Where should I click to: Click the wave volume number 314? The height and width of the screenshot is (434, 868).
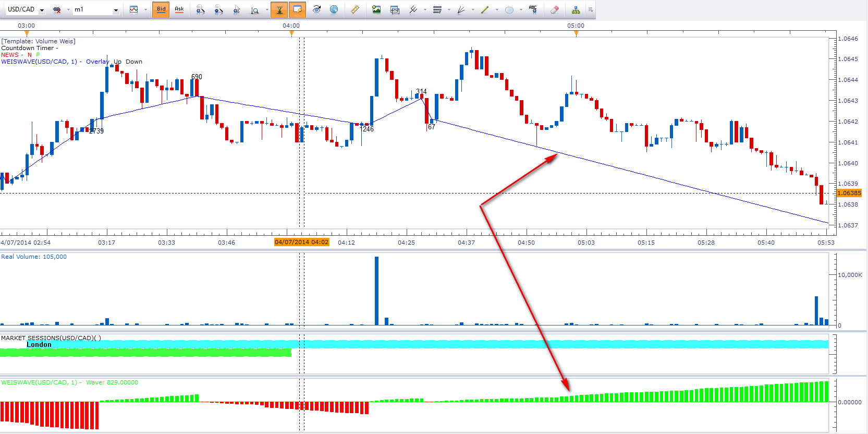(421, 91)
